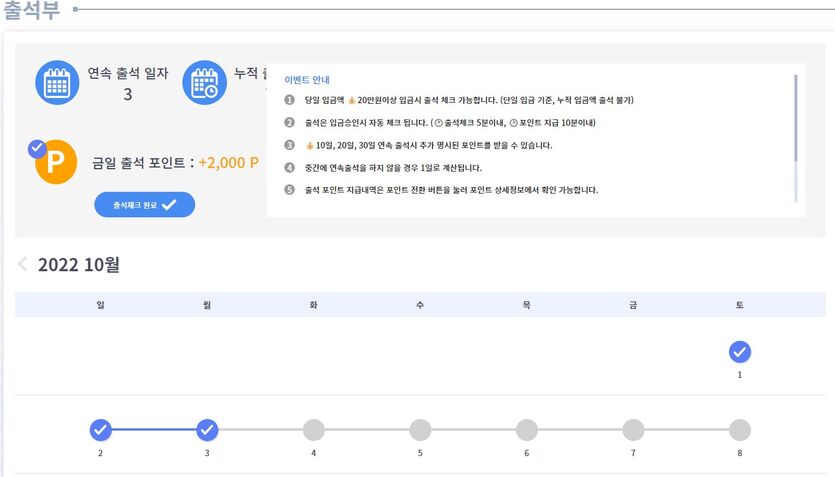Click the consecutive attendance calendar icon

57,83
